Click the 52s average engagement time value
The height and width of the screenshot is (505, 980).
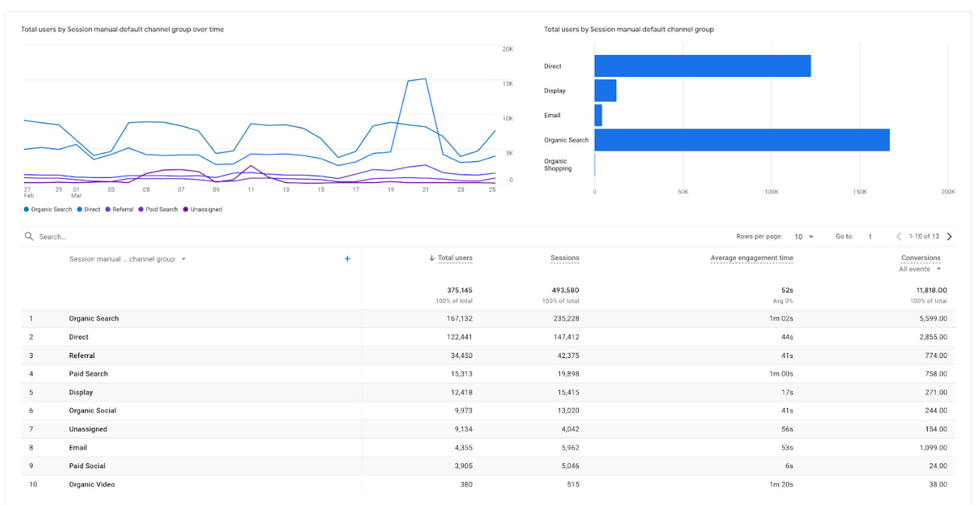pyautogui.click(x=788, y=290)
